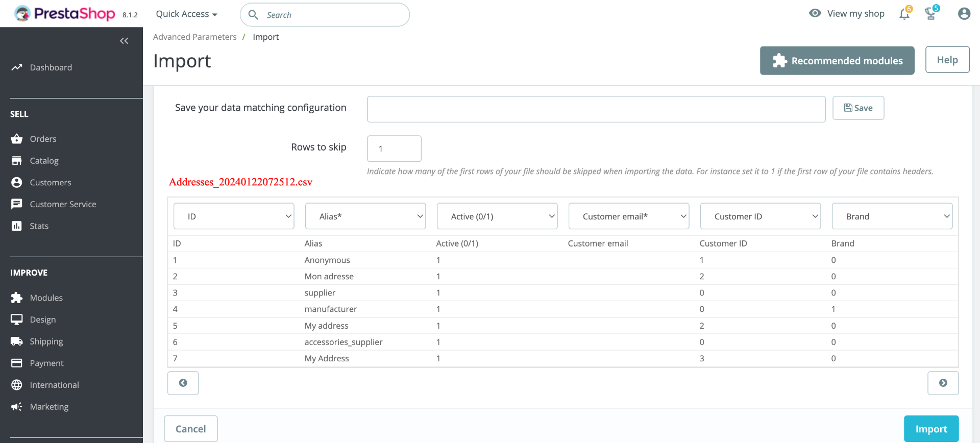This screenshot has height=443, width=980.
Task: Click the PrestaShop logo
Action: coord(65,14)
